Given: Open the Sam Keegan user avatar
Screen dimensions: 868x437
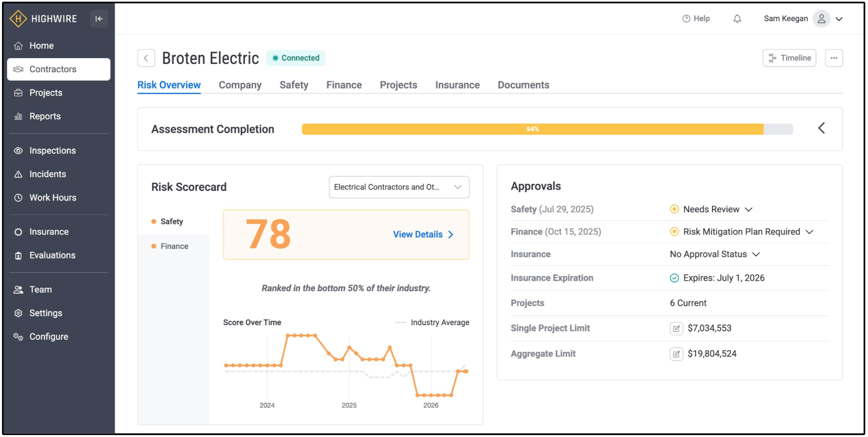Looking at the screenshot, I should pos(821,19).
